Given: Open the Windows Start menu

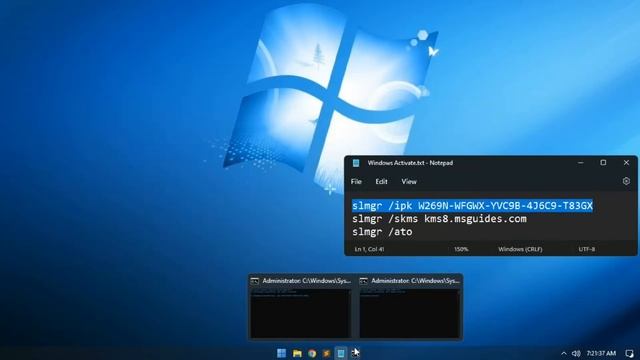Looking at the screenshot, I should [x=282, y=353].
